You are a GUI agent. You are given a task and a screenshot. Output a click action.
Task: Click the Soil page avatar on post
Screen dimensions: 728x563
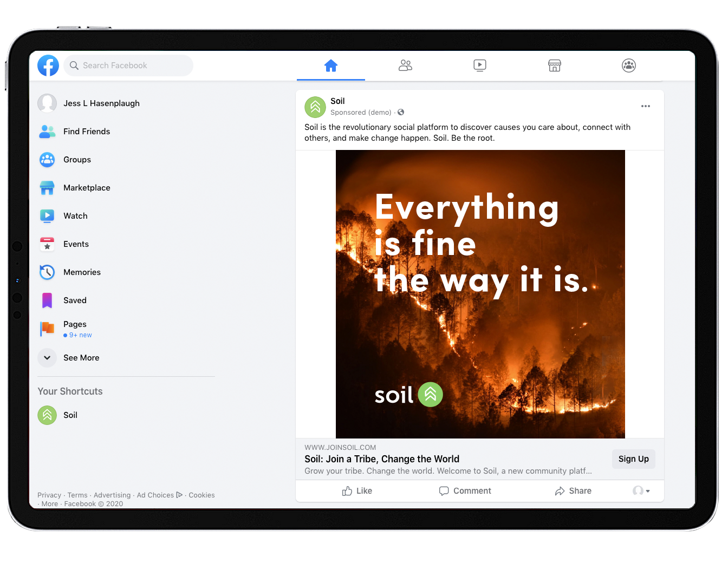[315, 107]
